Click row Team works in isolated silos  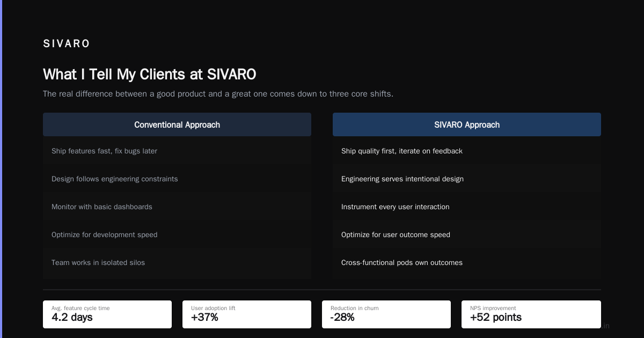[177, 263]
